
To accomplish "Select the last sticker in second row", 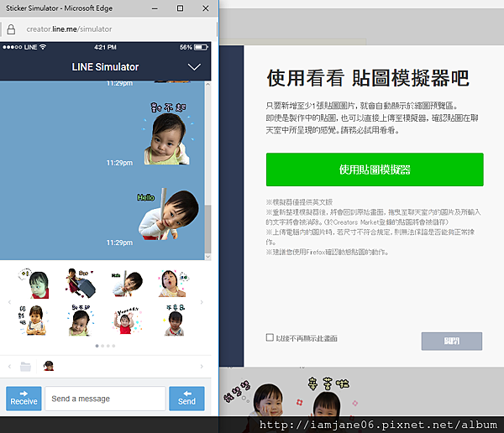I will (x=175, y=320).
